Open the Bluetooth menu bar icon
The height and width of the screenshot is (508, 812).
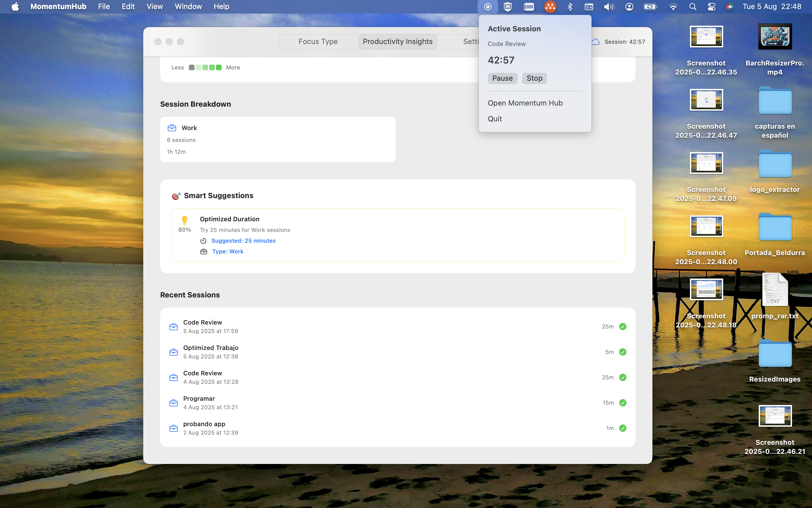click(570, 7)
